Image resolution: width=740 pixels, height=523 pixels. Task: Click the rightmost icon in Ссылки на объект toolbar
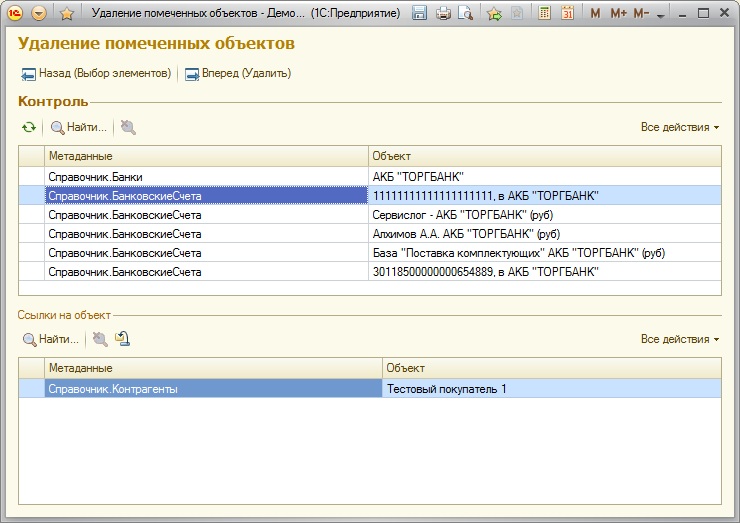(122, 339)
